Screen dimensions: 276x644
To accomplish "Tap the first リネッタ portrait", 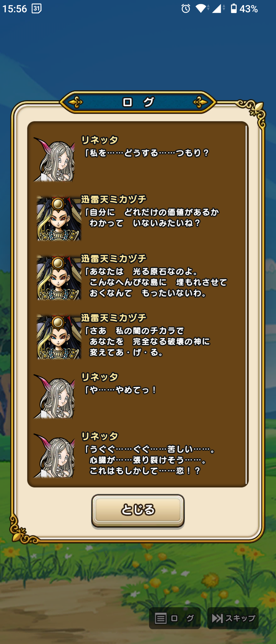I will coord(54,159).
